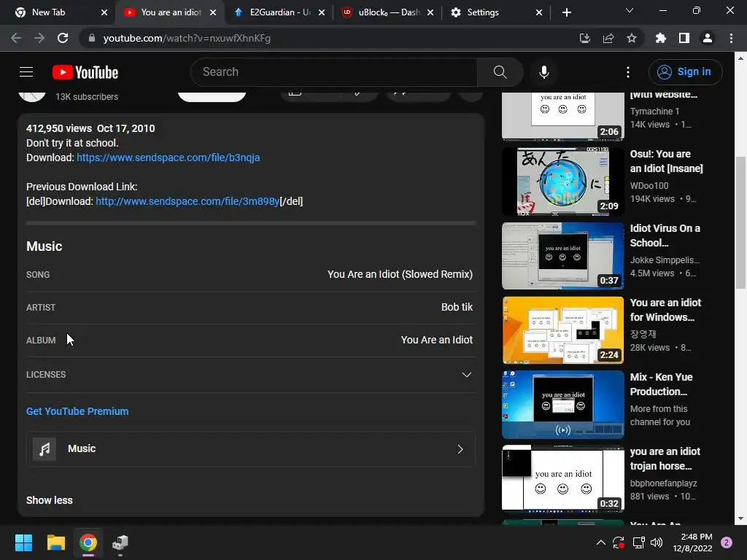This screenshot has width=747, height=560.
Task: Switch to uBlock Dashboard tab
Action: (x=388, y=12)
